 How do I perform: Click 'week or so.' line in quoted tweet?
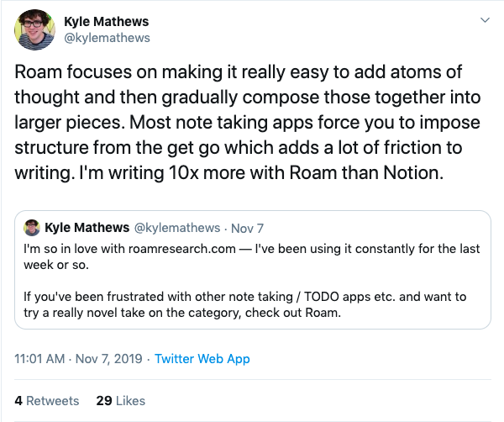[x=56, y=265]
